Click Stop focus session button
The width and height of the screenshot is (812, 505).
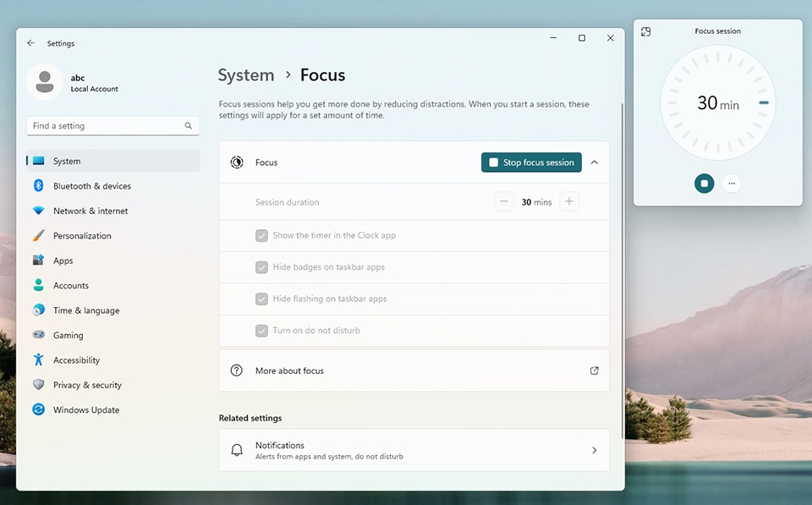[x=531, y=162]
